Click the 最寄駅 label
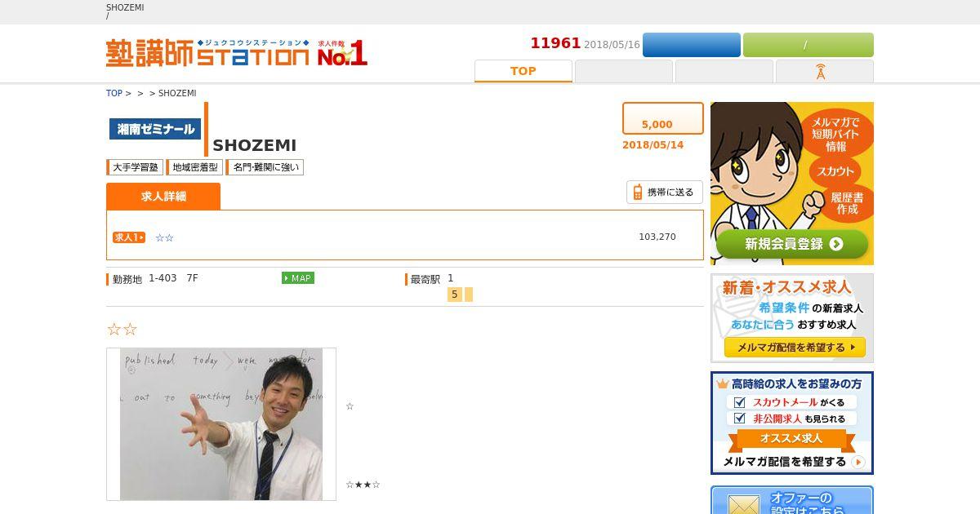 point(425,279)
